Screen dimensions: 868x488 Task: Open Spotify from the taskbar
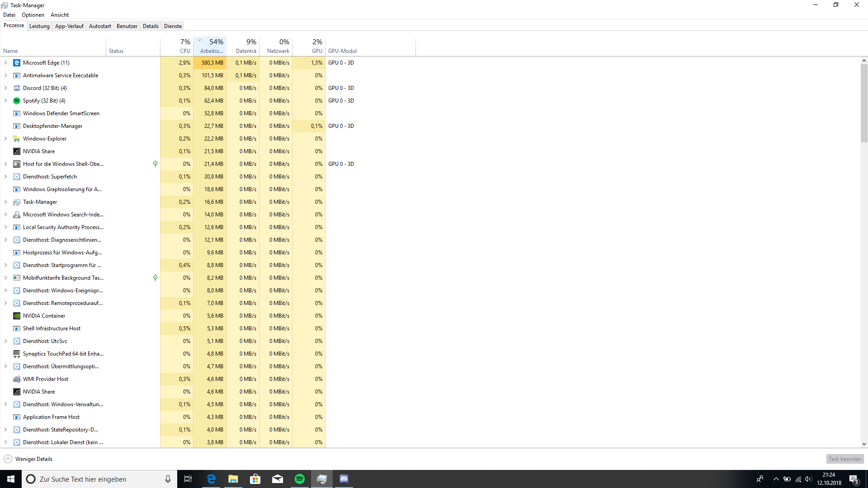[x=299, y=479]
